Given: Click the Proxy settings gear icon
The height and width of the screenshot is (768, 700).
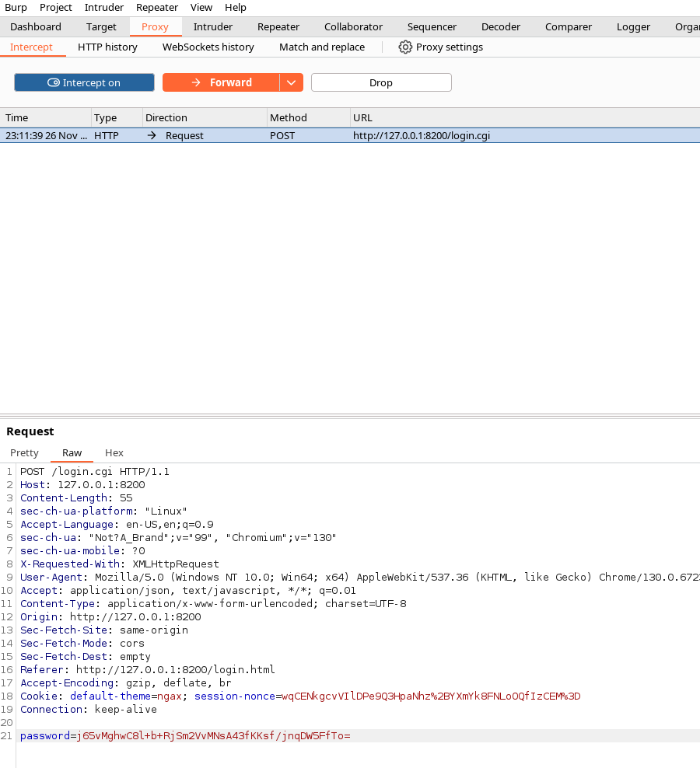Looking at the screenshot, I should (405, 47).
